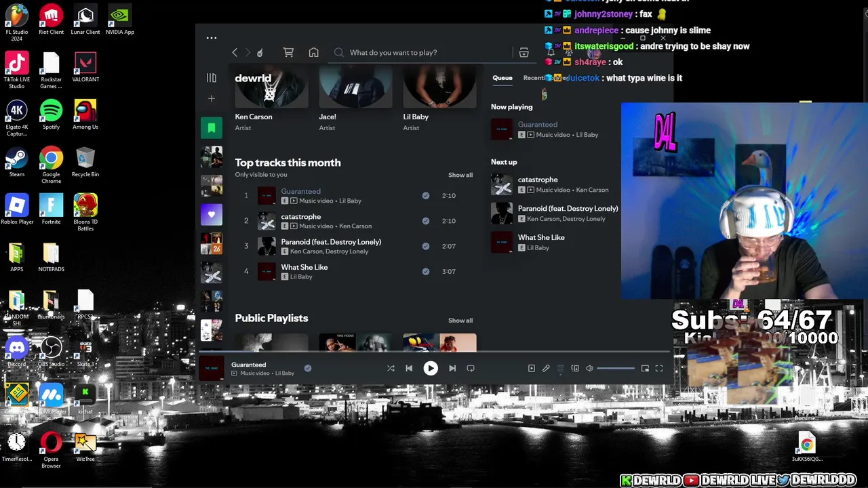Open TikTok LIVE Studio desktop icon
868x488 pixels.
click(17, 71)
